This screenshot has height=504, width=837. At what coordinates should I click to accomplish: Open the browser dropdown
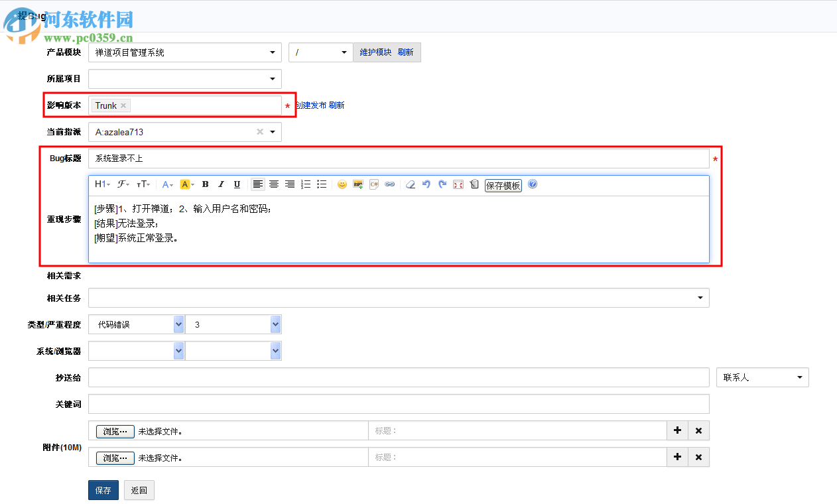pos(233,351)
